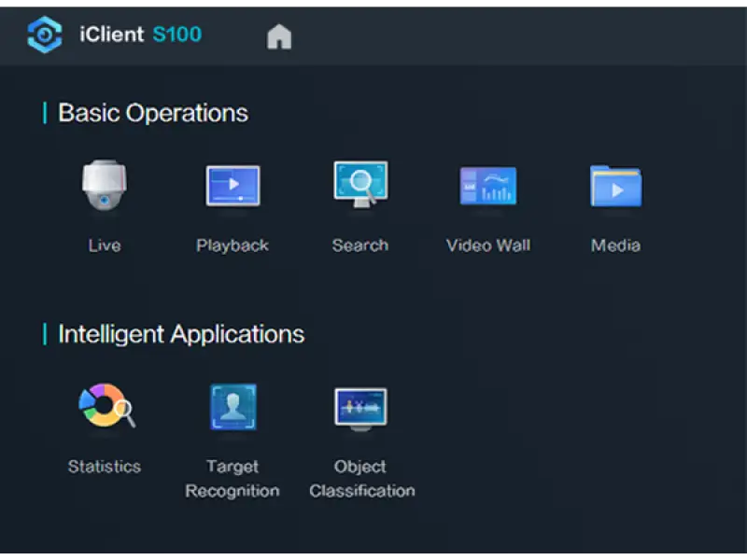Screen dimensions: 747x560
Task: Click the Media text label
Action: [x=615, y=245]
